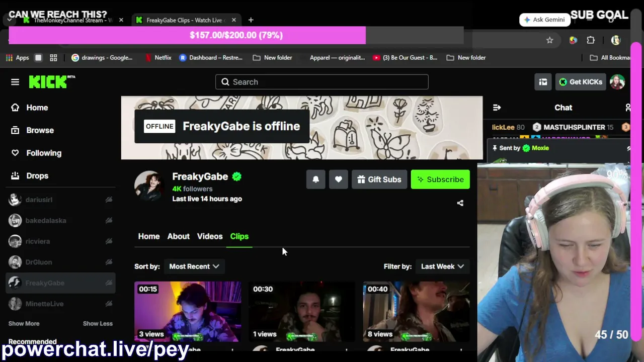Close the TheMonkeyChannel Stream tab
Image resolution: width=644 pixels, height=362 pixels.
121,20
